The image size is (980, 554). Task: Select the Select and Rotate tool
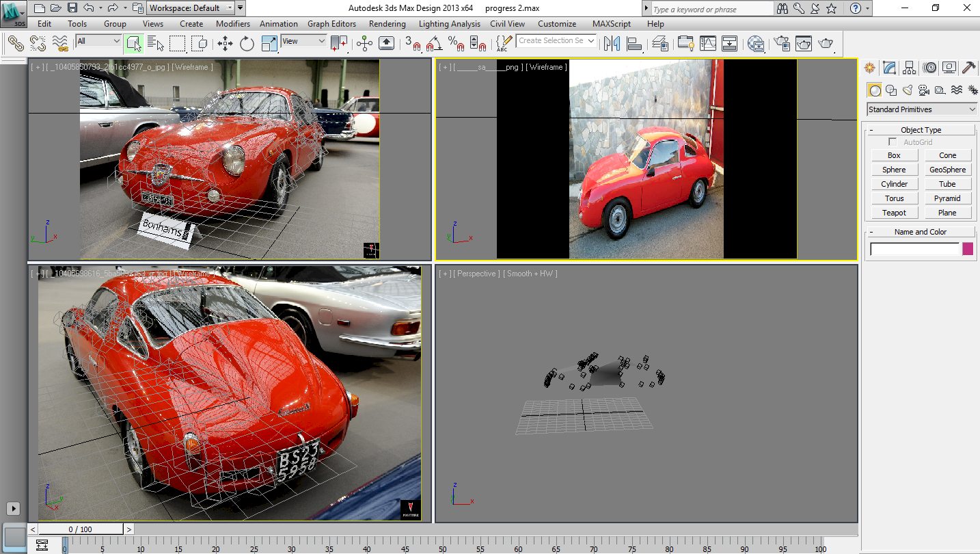(x=246, y=43)
